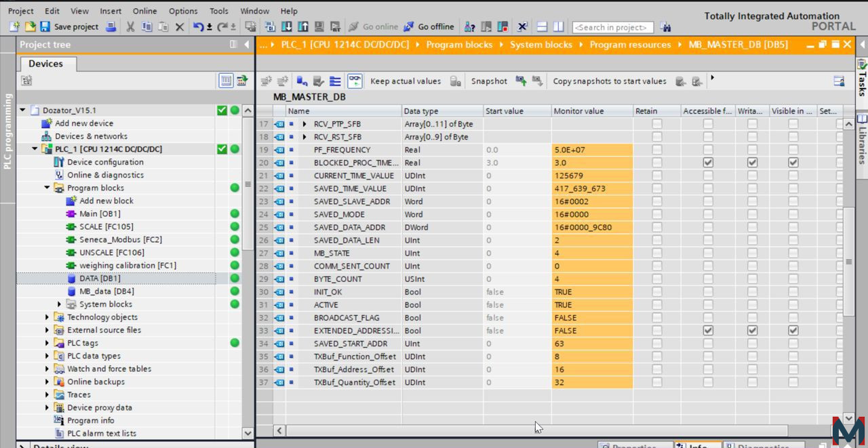Image resolution: width=868 pixels, height=448 pixels.
Task: Open the Online menu
Action: coord(144,11)
